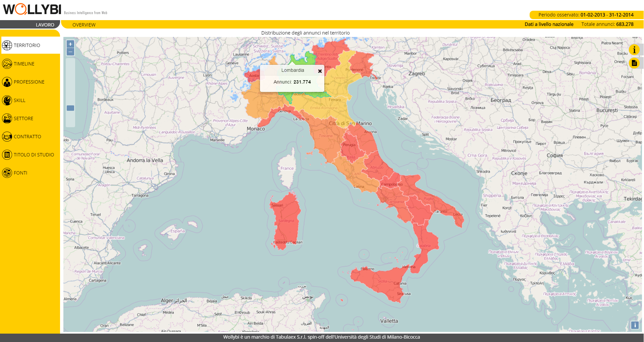Close the Lombardia popup
The width and height of the screenshot is (644, 342).
320,71
